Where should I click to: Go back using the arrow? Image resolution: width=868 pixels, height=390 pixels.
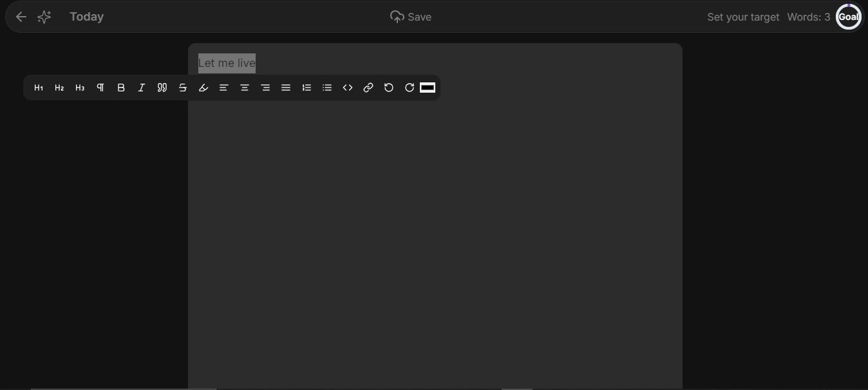coord(21,17)
